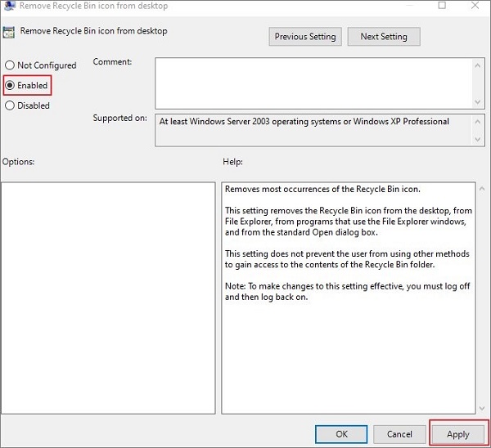This screenshot has width=491, height=448.
Task: Maximize the policy setting window
Action: tap(442, 6)
